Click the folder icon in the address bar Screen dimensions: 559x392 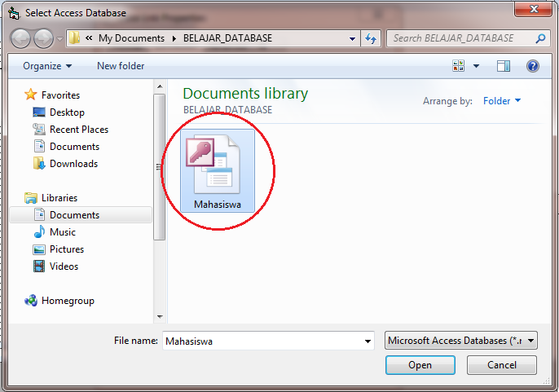pos(74,37)
